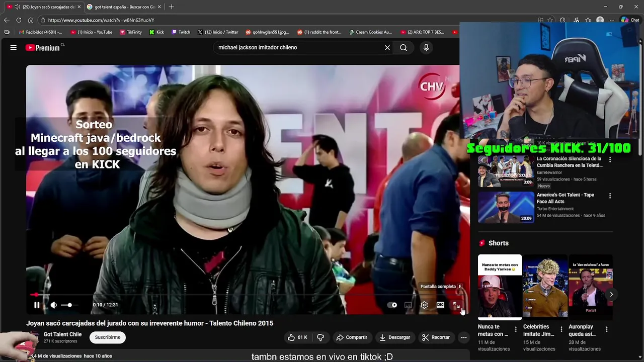This screenshot has height=362, width=644.
Task: Open the 'Auronplay queda así...' Short
Action: 591,287
